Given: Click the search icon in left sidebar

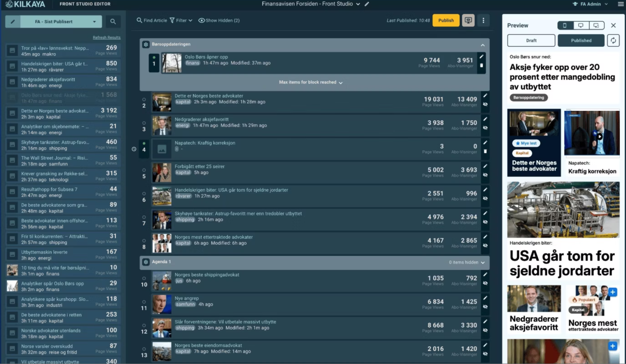Looking at the screenshot, I should click(113, 21).
